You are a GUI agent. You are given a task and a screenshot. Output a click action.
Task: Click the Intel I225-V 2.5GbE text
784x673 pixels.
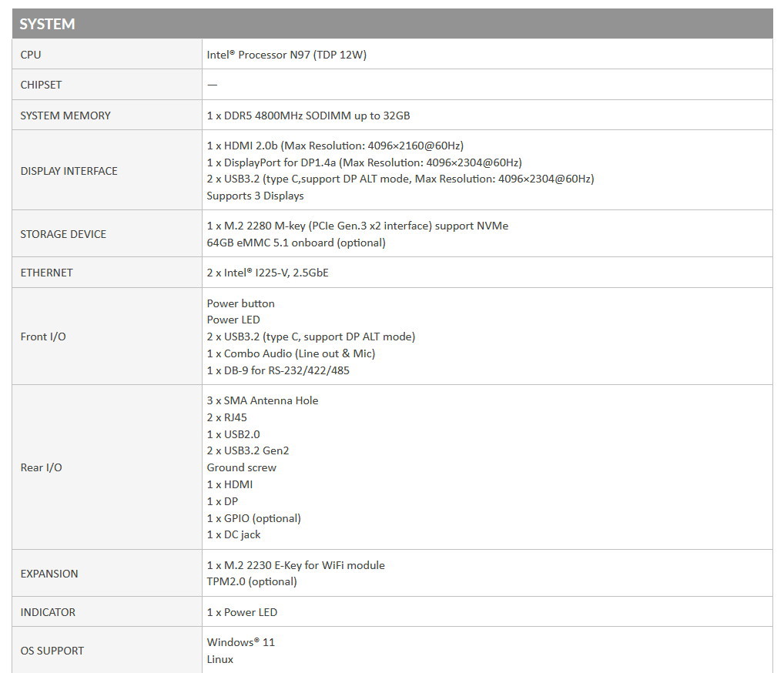[x=267, y=273]
